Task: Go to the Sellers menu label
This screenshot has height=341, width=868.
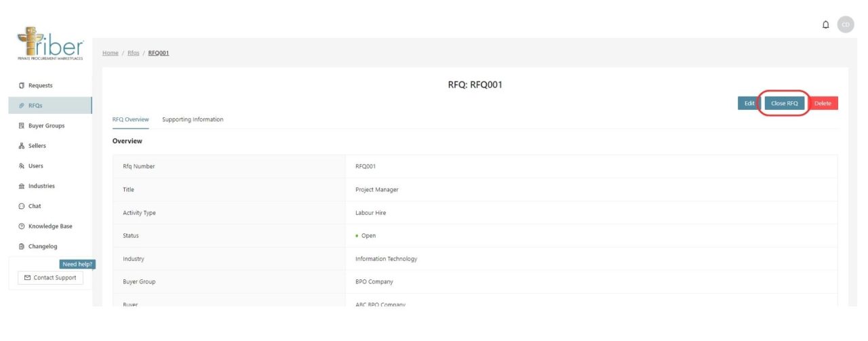Action: point(37,146)
